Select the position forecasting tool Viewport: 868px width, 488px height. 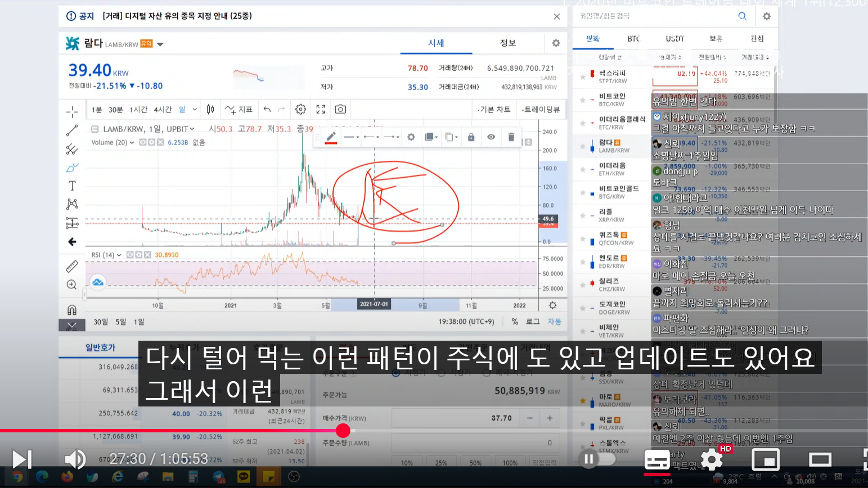[x=72, y=223]
